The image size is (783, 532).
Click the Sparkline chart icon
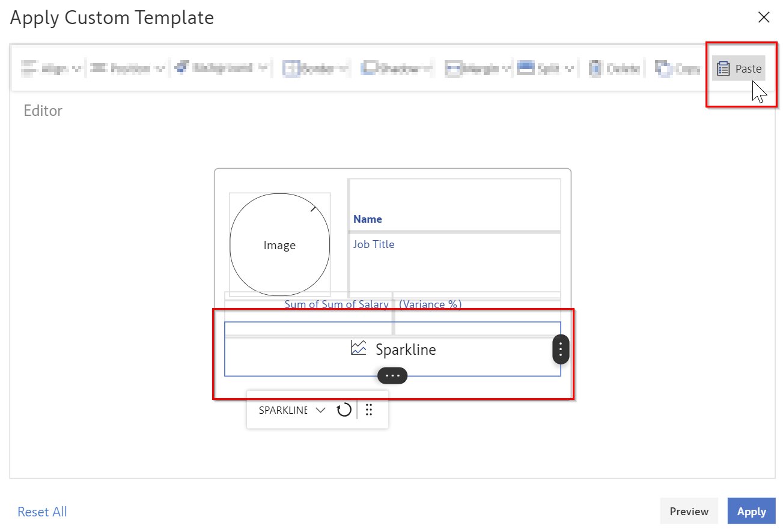coord(359,348)
